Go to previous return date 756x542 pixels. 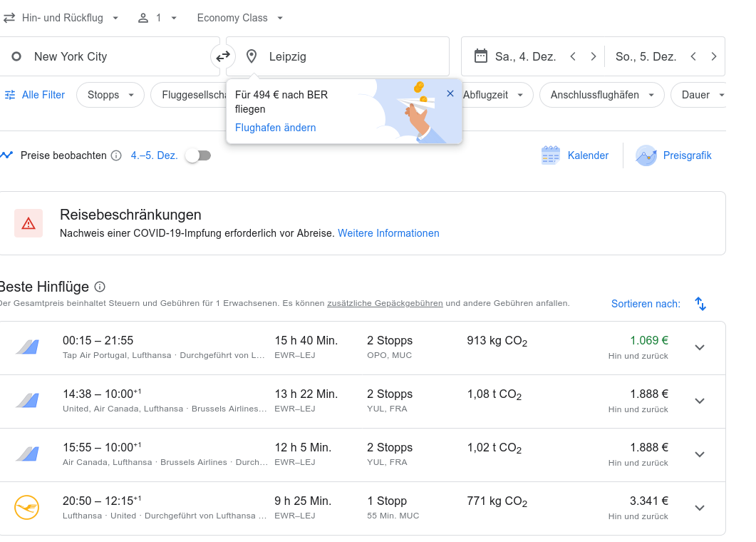click(693, 56)
